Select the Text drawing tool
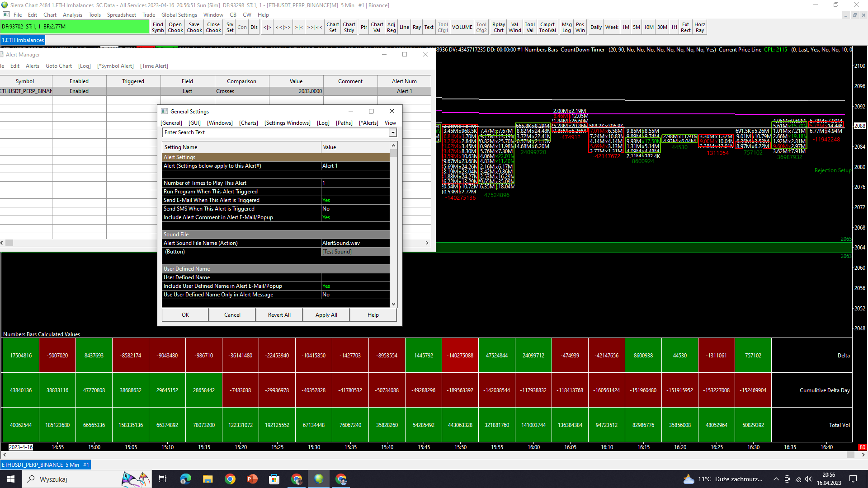 (429, 27)
